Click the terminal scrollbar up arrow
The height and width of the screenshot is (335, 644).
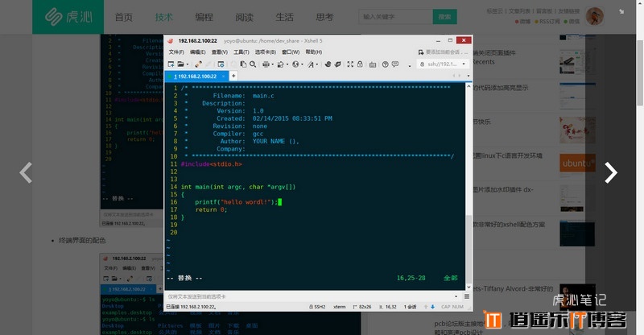pos(469,86)
